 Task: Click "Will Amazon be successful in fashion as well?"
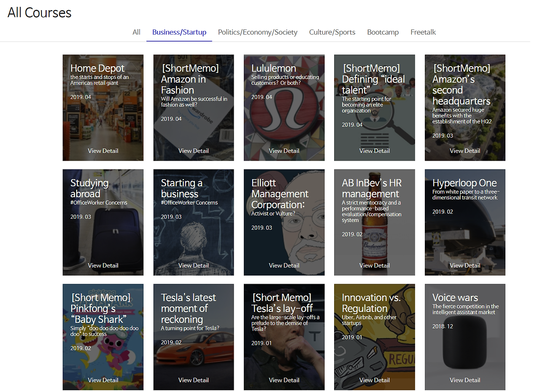[x=194, y=102]
